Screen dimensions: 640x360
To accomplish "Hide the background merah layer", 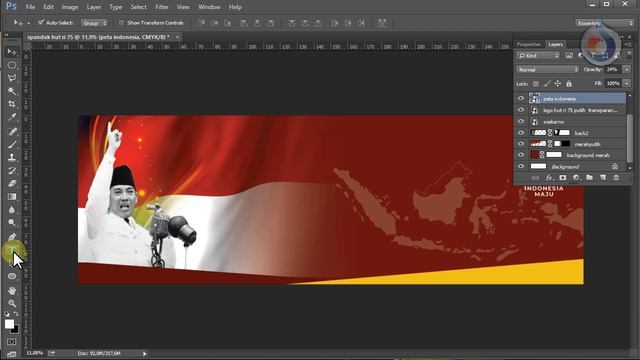I will tap(521, 155).
